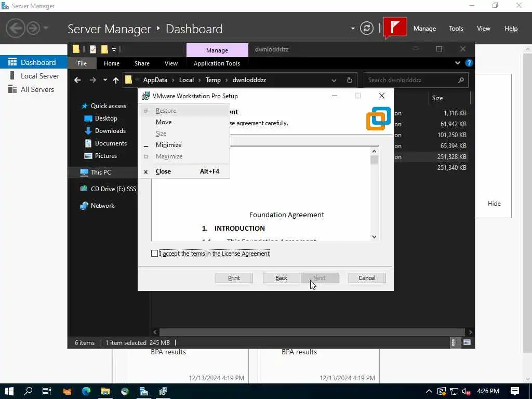Open the View ribbon tab in Explorer
This screenshot has width=532, height=399.
tap(171, 63)
